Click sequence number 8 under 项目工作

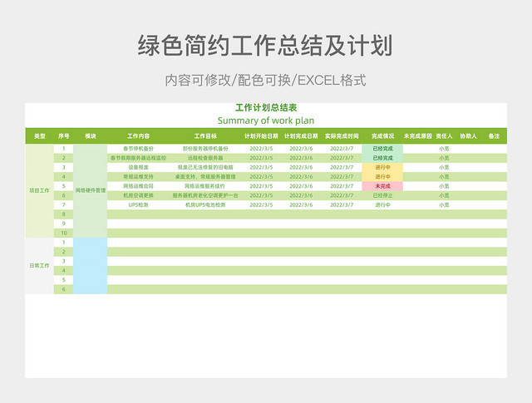point(63,214)
